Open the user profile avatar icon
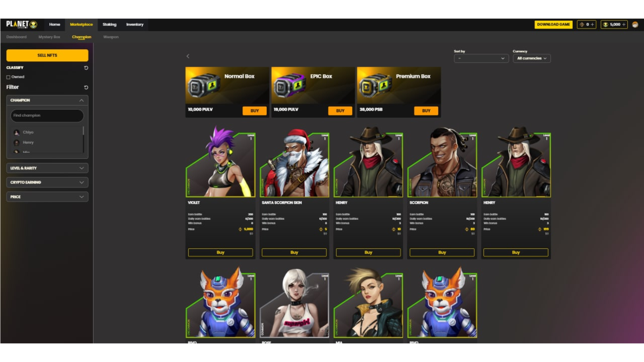Viewport: 644px width, 362px height. [635, 24]
